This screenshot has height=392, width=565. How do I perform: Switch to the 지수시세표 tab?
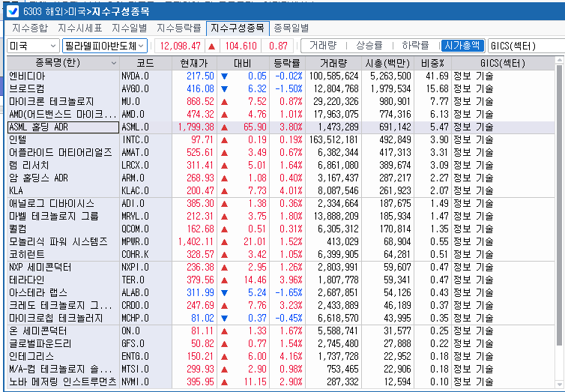tap(79, 28)
